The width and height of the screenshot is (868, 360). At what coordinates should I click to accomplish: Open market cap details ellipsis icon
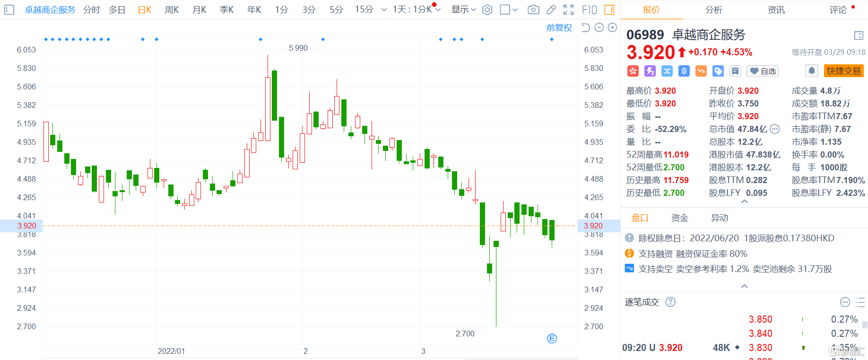pos(774,129)
